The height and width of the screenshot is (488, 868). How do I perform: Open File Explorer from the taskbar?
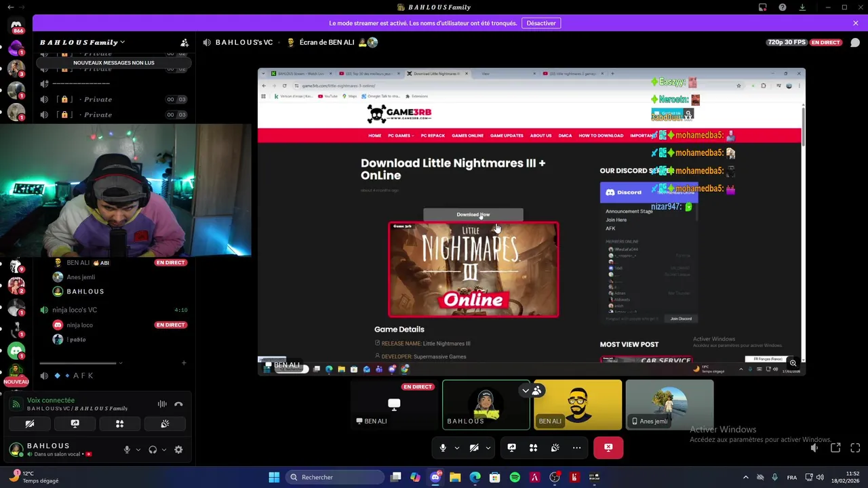click(x=455, y=477)
